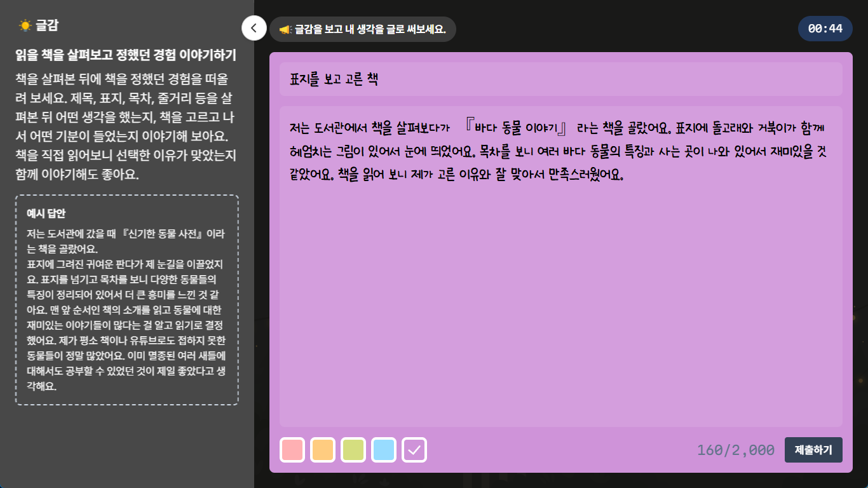Click the title field '표지를 보고 고른 책'
The image size is (868, 488).
(x=561, y=79)
